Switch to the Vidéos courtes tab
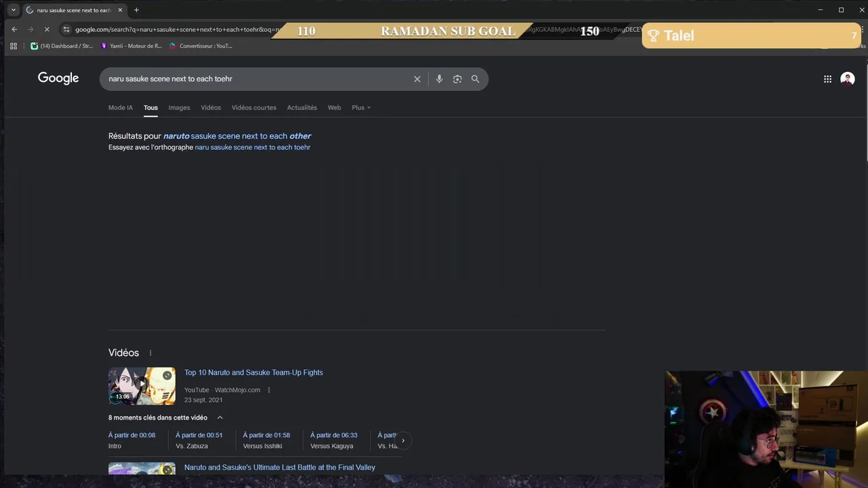868x488 pixels. pyautogui.click(x=254, y=108)
